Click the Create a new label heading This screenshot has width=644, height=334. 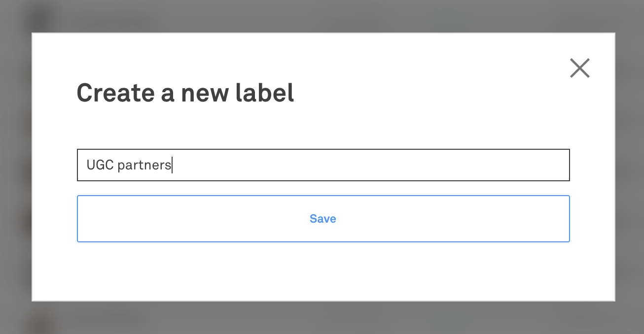click(185, 93)
